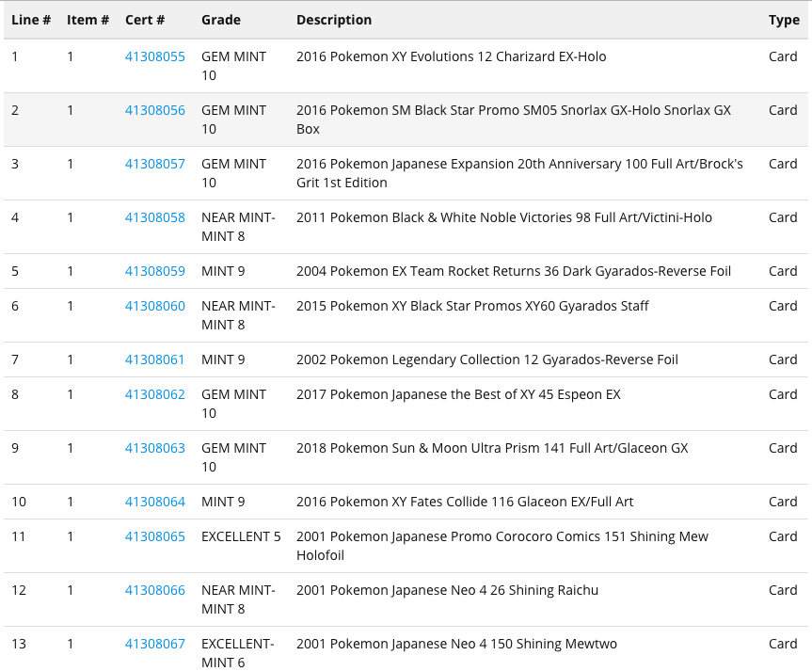812x671 pixels.
Task: Click the EXCELLENT 5 grade cell
Action: click(x=241, y=536)
